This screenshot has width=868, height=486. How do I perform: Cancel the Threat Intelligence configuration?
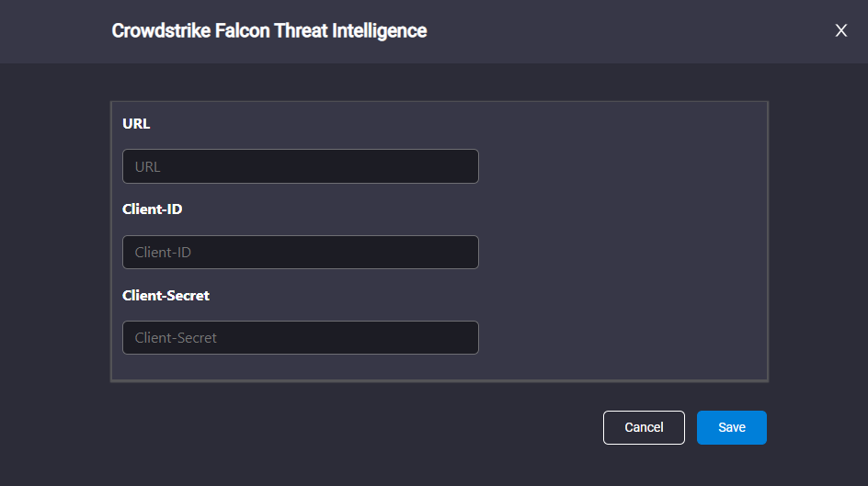coord(644,427)
